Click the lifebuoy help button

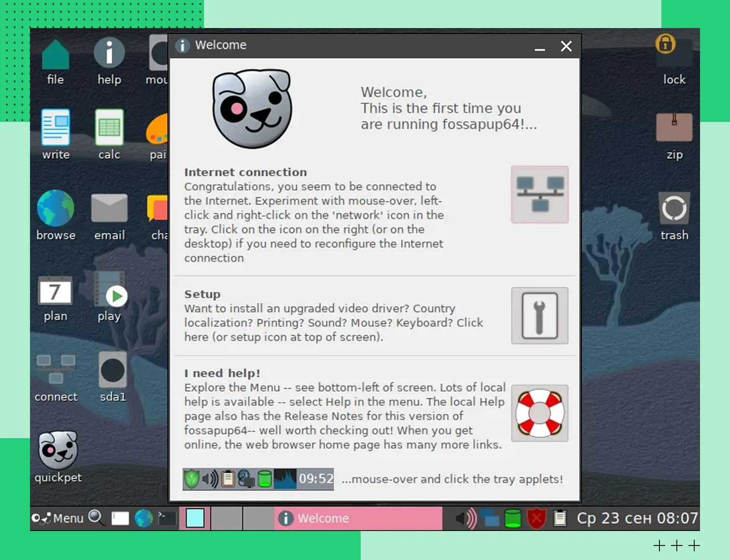(x=540, y=413)
